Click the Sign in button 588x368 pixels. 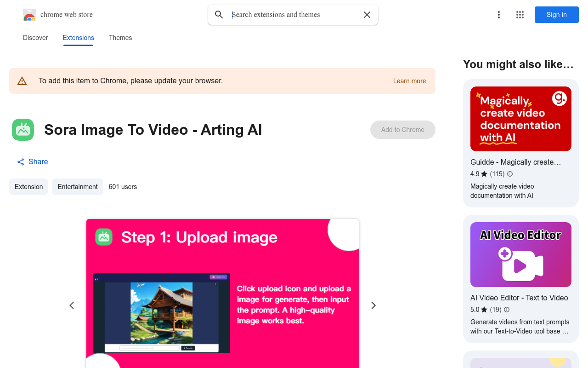pos(557,15)
